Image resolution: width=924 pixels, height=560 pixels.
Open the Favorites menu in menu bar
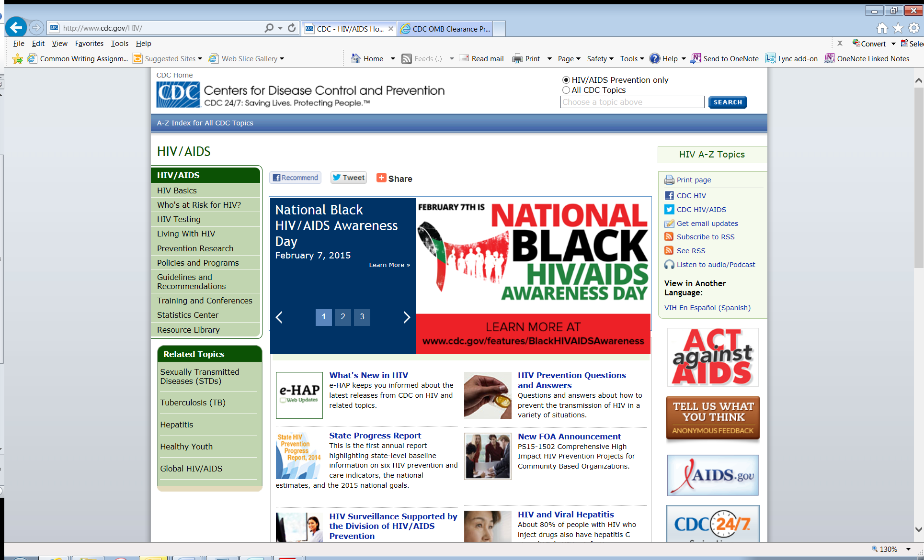(89, 43)
